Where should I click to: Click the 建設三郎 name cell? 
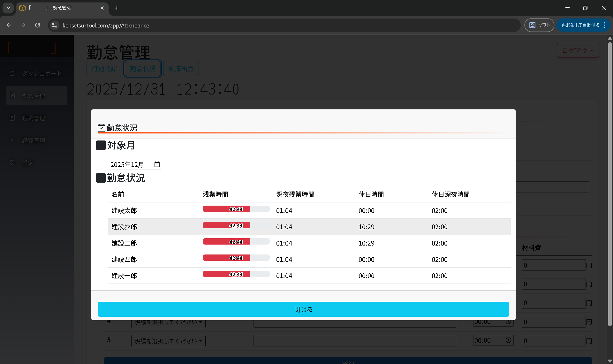[x=124, y=243]
